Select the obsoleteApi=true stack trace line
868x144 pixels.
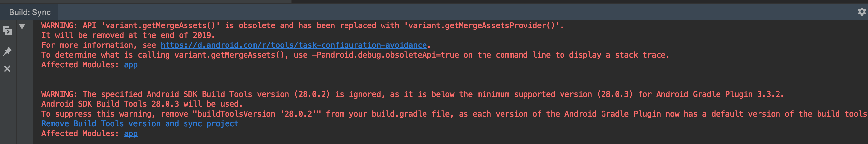(x=355, y=55)
